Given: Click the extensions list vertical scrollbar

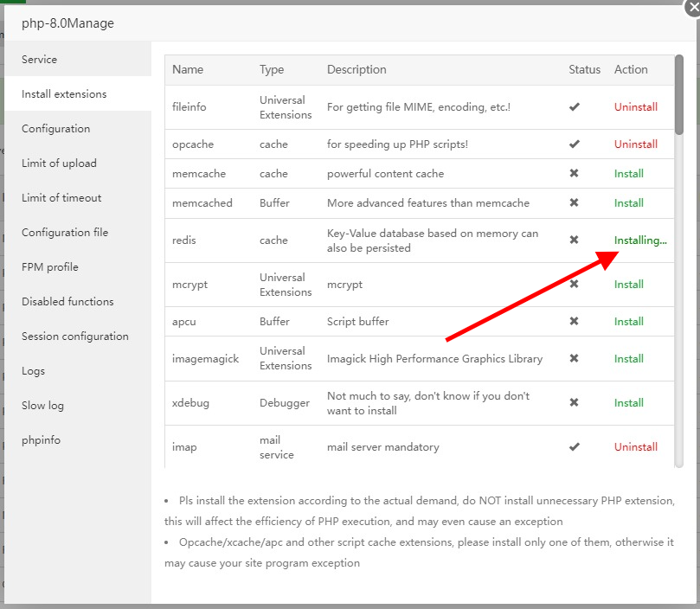Looking at the screenshot, I should [x=679, y=95].
